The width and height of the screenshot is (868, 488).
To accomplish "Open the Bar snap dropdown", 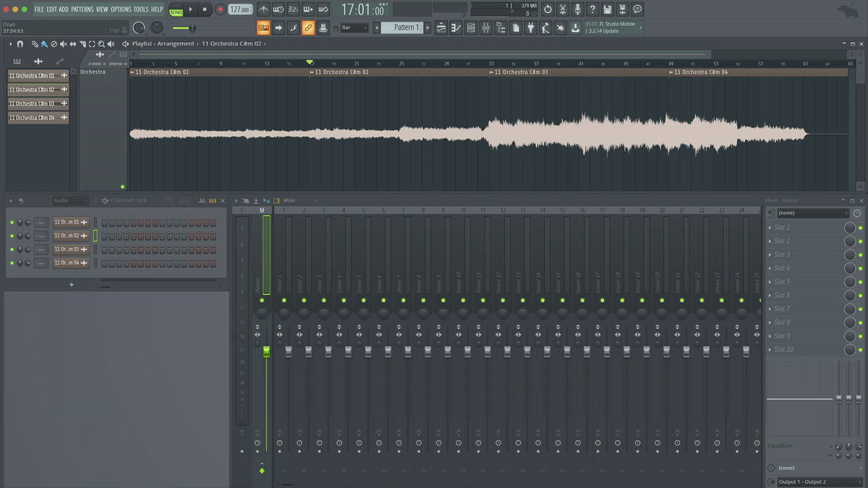I will pyautogui.click(x=354, y=27).
